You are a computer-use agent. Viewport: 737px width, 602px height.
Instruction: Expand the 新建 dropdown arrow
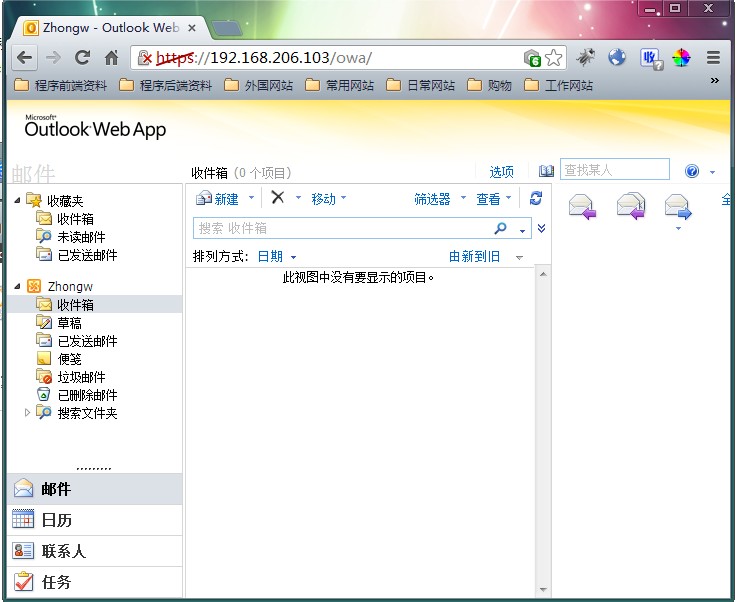pyautogui.click(x=251, y=198)
